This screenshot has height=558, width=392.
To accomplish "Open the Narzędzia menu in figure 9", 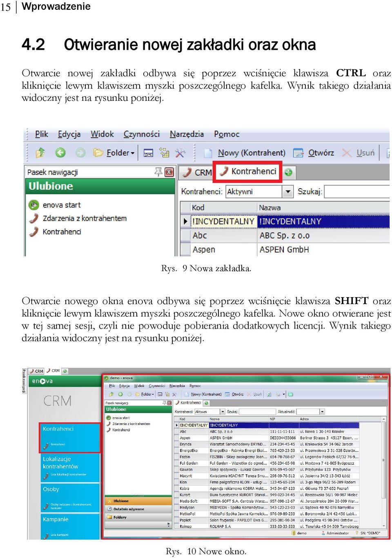I will click(x=187, y=134).
